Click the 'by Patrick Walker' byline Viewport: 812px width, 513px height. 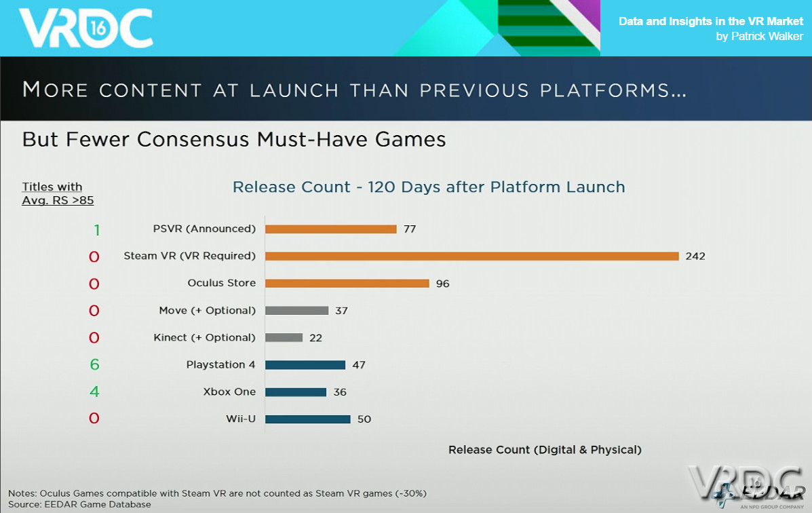click(759, 36)
